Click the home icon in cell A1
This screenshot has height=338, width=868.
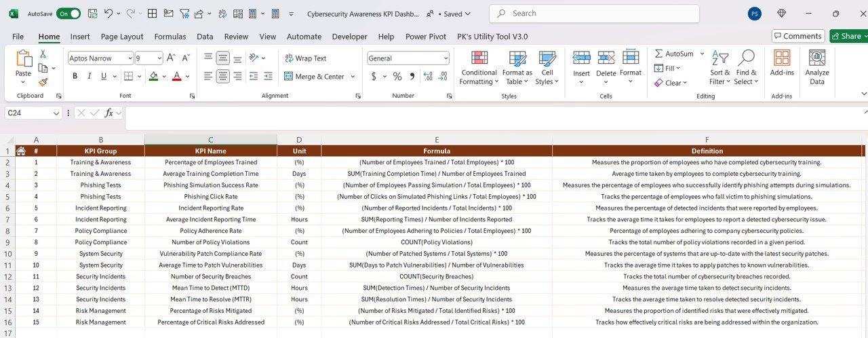pos(20,151)
